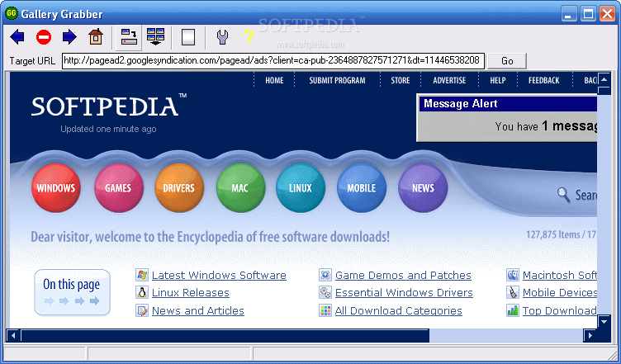Open Latest Windows Software link

[219, 276]
